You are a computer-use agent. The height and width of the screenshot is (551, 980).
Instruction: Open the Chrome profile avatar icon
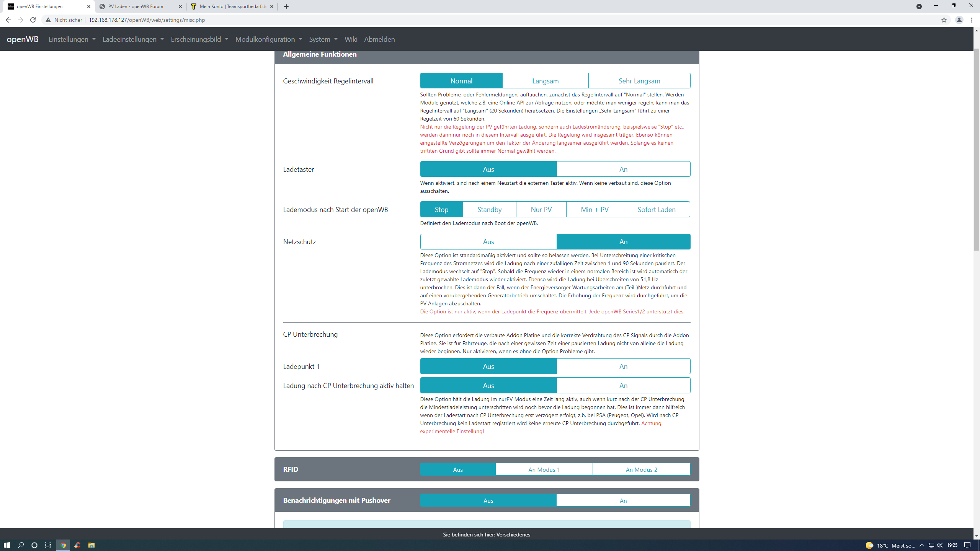959,20
